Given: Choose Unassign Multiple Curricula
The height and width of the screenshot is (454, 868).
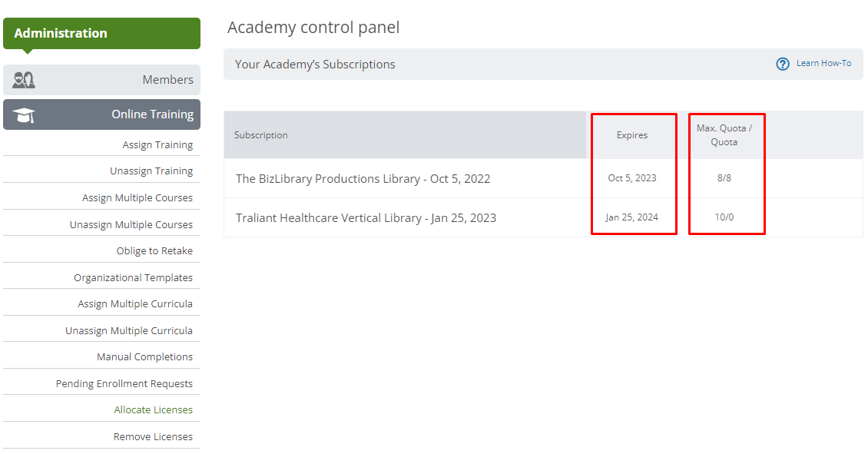Looking at the screenshot, I should [x=129, y=330].
